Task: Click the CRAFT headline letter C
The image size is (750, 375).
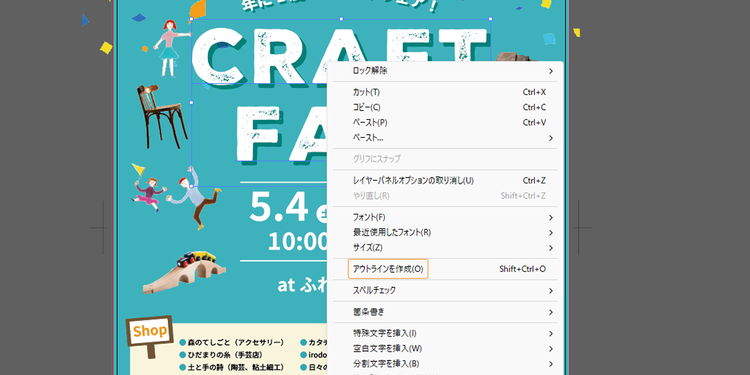Action: 219,55
